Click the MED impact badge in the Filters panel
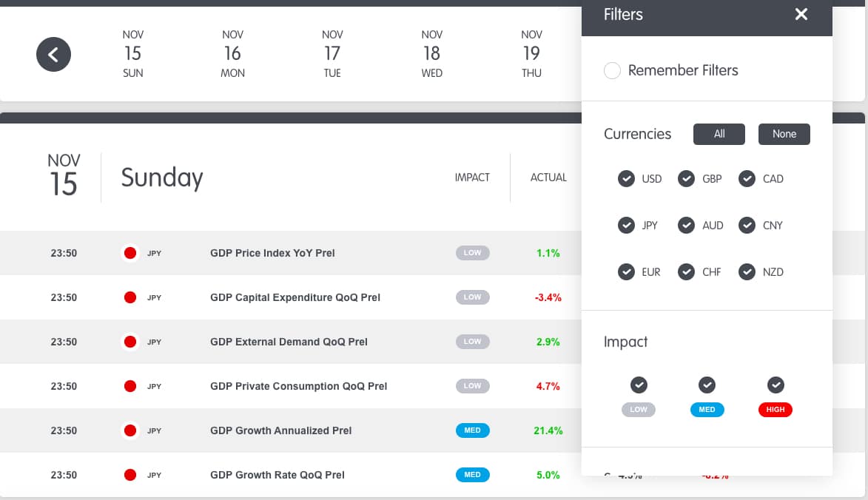Screen dimensions: 868x500 coord(707,410)
